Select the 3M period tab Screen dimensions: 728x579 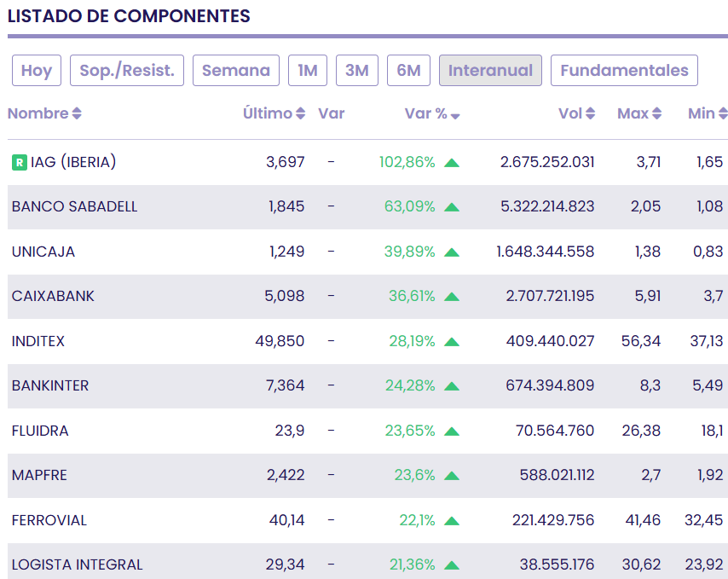(357, 71)
